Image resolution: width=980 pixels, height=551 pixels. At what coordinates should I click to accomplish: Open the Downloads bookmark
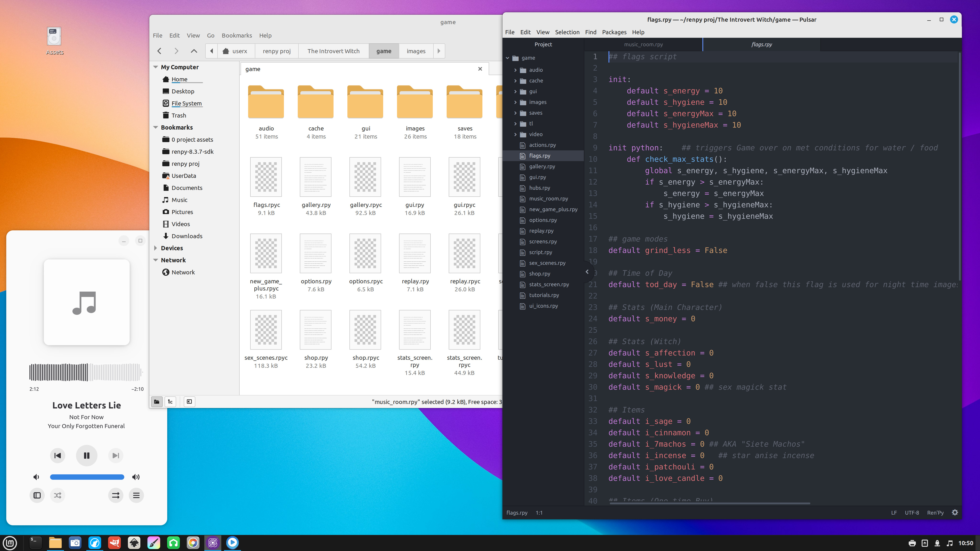pos(187,236)
